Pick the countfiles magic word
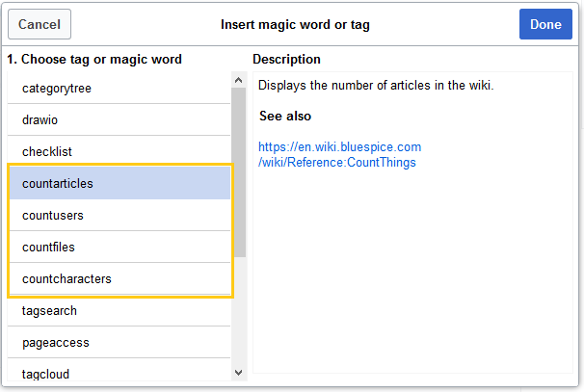This screenshot has height=392, width=584. [119, 247]
